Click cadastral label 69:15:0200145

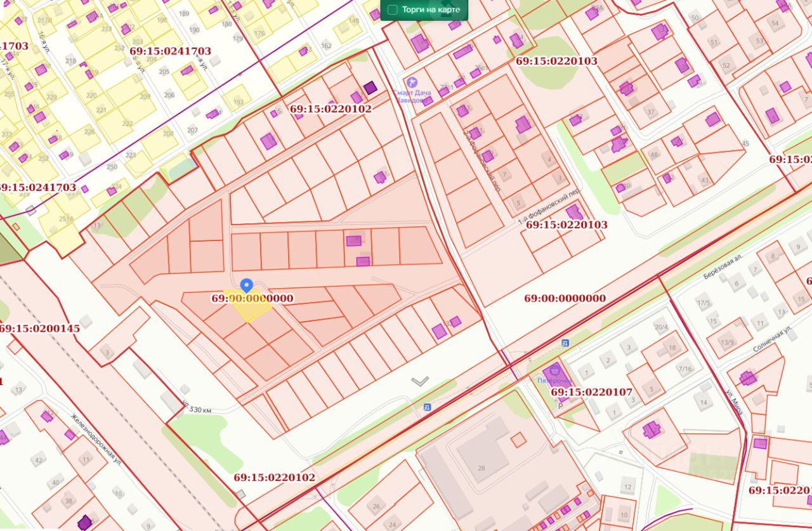point(39,329)
